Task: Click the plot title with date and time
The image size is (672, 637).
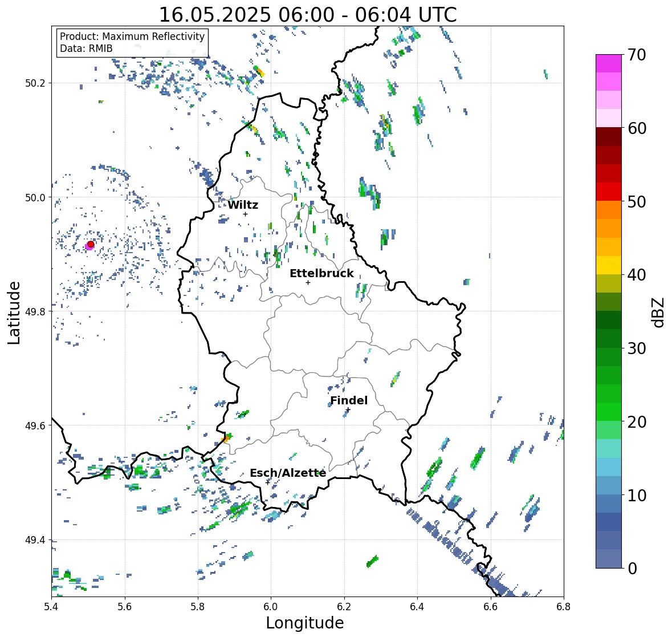Action: [308, 15]
